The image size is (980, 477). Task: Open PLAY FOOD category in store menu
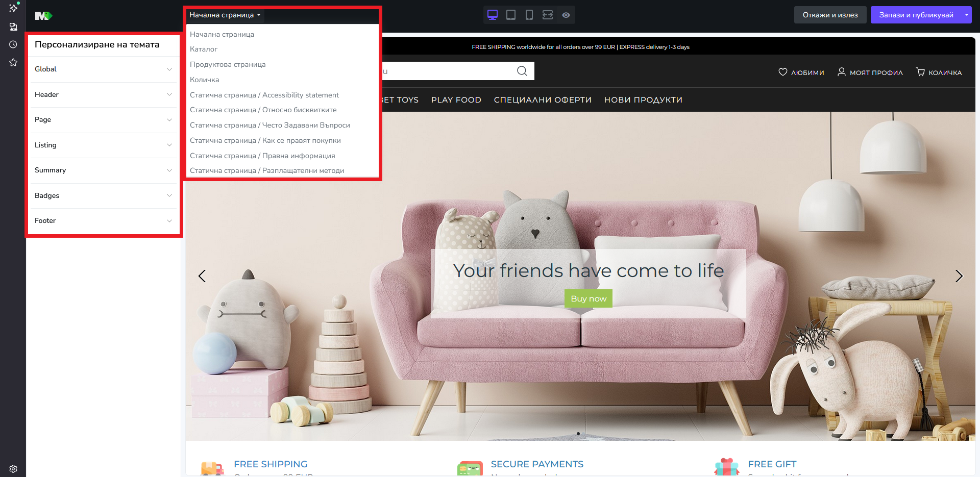click(x=456, y=99)
